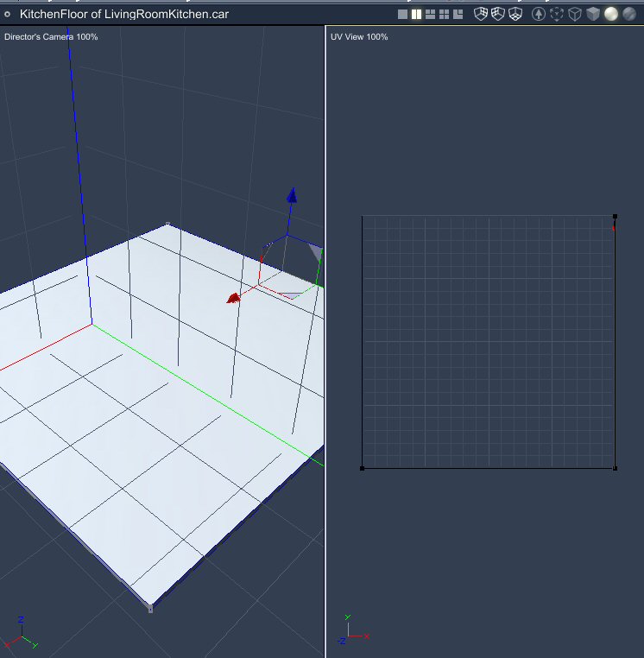Select the two-column split view layout
The image size is (644, 658).
point(416,15)
